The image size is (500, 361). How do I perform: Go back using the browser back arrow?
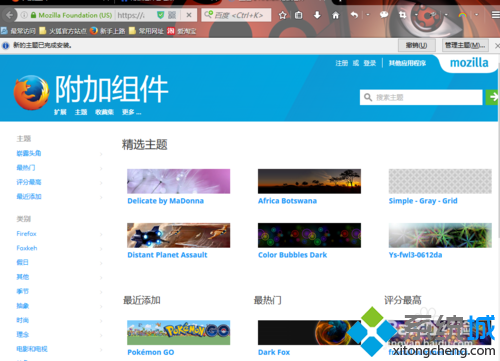point(10,15)
